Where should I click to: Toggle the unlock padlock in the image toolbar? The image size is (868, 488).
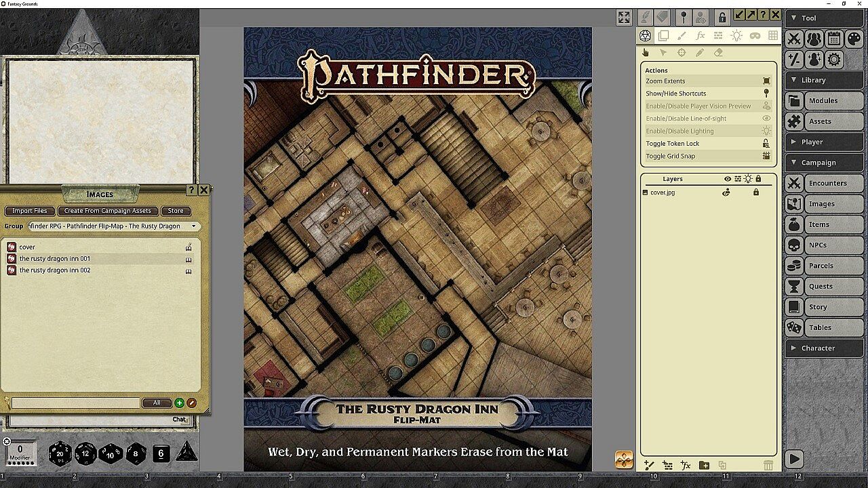coord(722,17)
